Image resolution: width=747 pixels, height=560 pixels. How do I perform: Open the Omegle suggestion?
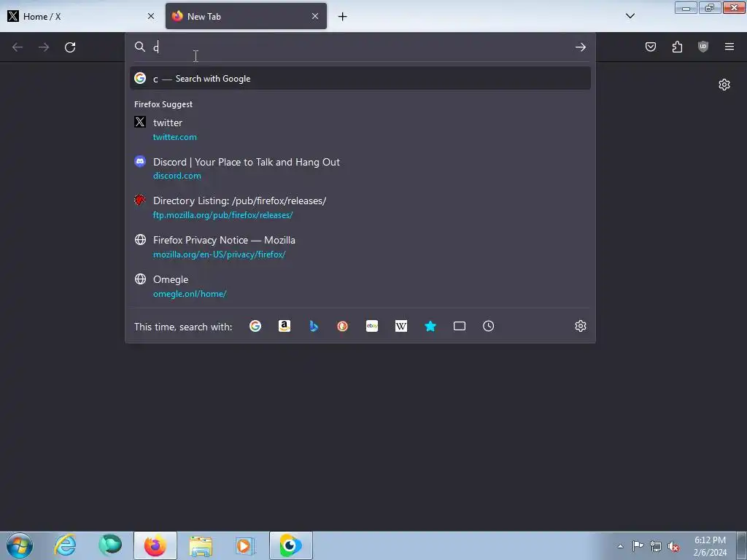tap(360, 286)
